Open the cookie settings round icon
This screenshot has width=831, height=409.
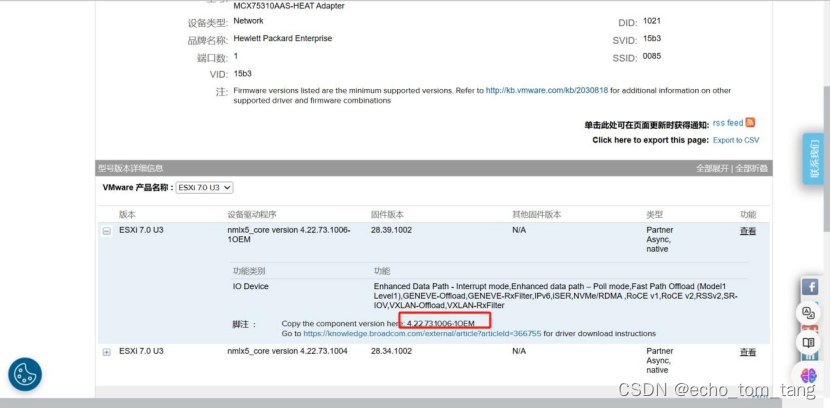click(x=25, y=374)
